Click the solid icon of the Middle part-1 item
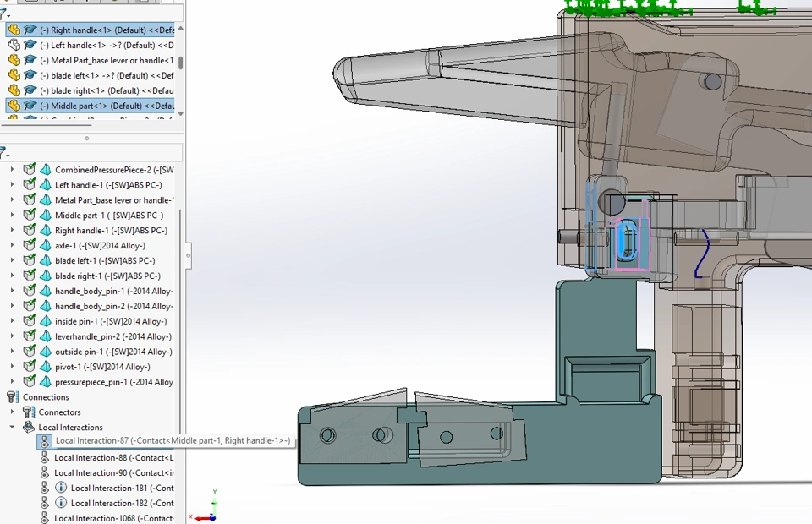The height and width of the screenshot is (524, 812). pyautogui.click(x=46, y=216)
